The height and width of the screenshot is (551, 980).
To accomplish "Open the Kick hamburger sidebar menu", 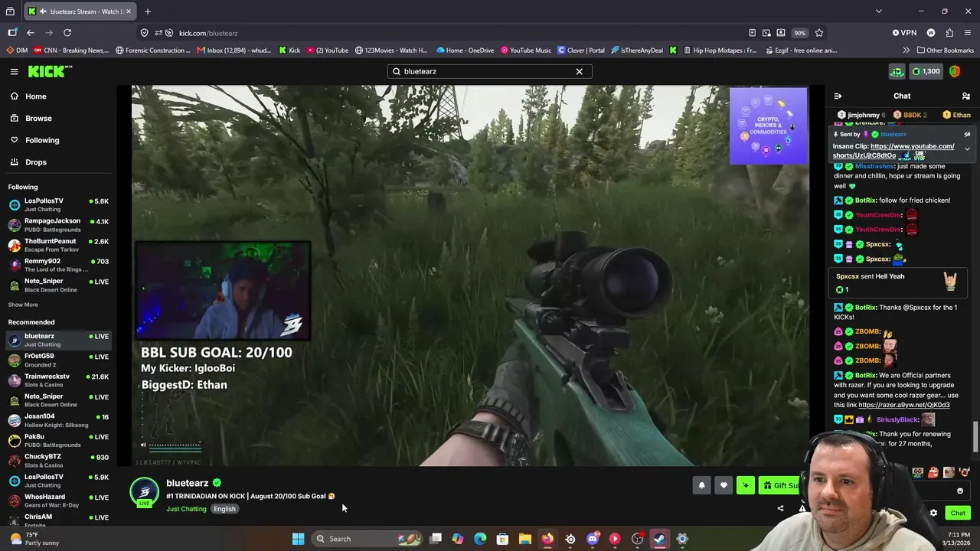I will pyautogui.click(x=14, y=71).
